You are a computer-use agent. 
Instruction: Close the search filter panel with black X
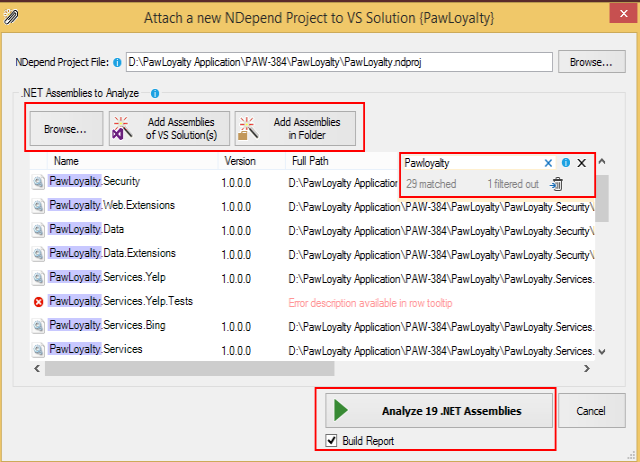(x=582, y=163)
